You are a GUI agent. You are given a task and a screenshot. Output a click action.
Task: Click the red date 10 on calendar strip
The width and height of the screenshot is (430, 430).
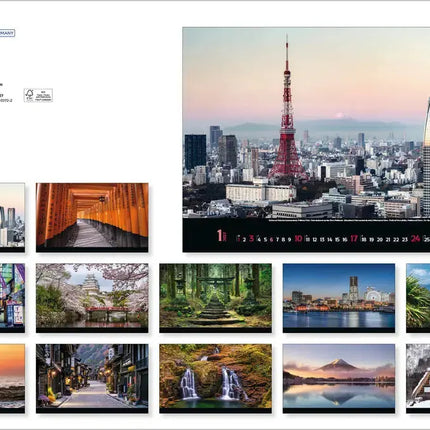298,238
